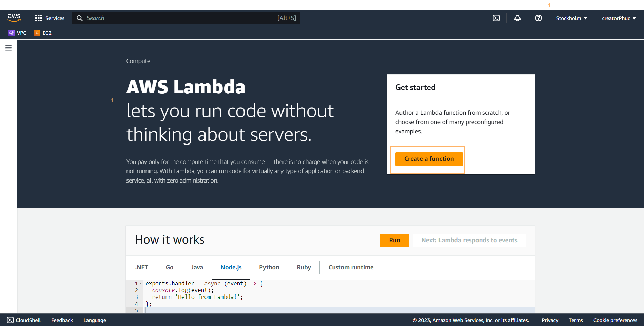Click Next: Lambda responds to events
Image resolution: width=644 pixels, height=326 pixels.
pyautogui.click(x=469, y=240)
